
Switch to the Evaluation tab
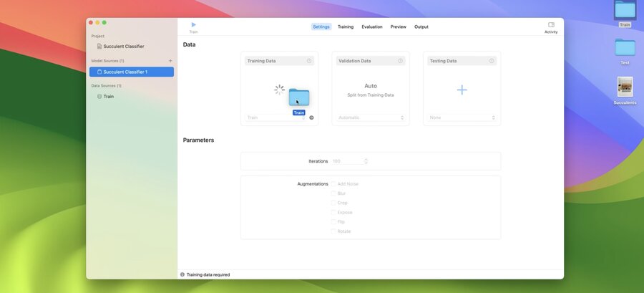(371, 27)
